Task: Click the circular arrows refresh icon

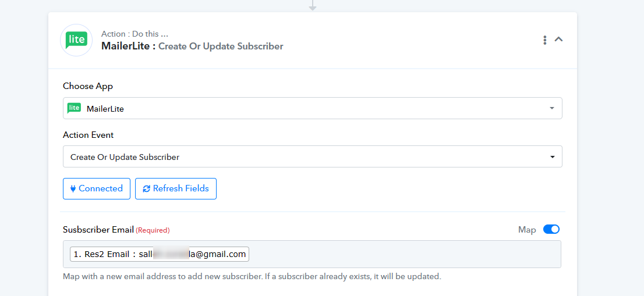Action: tap(146, 188)
